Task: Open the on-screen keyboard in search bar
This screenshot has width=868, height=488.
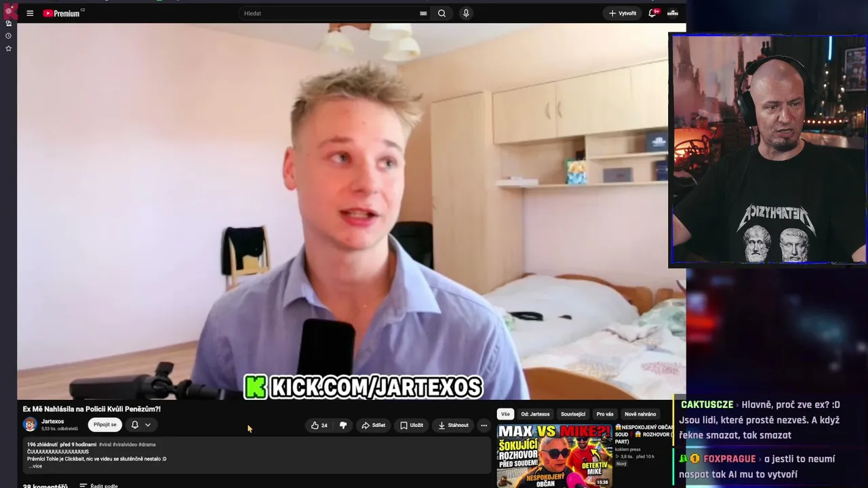Action: (423, 13)
